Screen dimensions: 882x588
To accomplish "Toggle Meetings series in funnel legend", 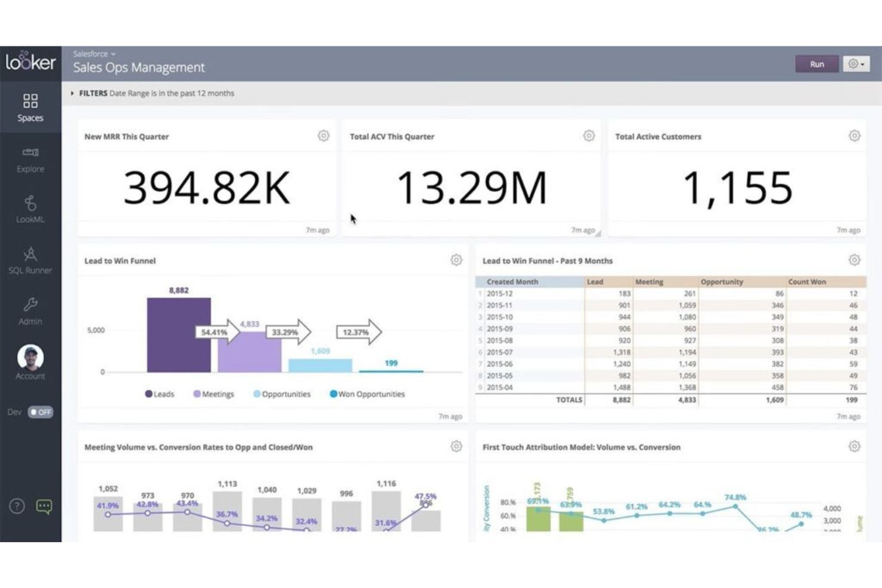I will click(x=213, y=394).
